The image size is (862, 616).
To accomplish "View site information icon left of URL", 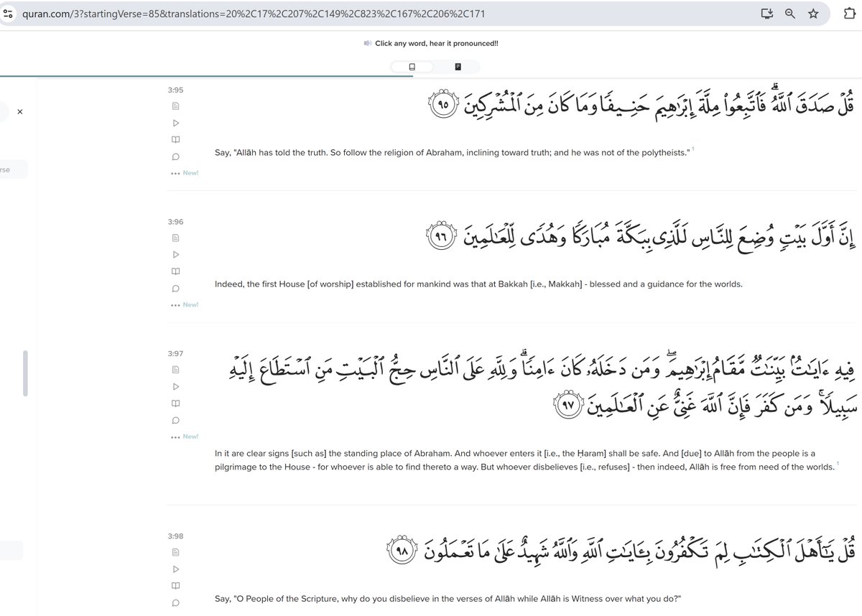I will click(9, 13).
